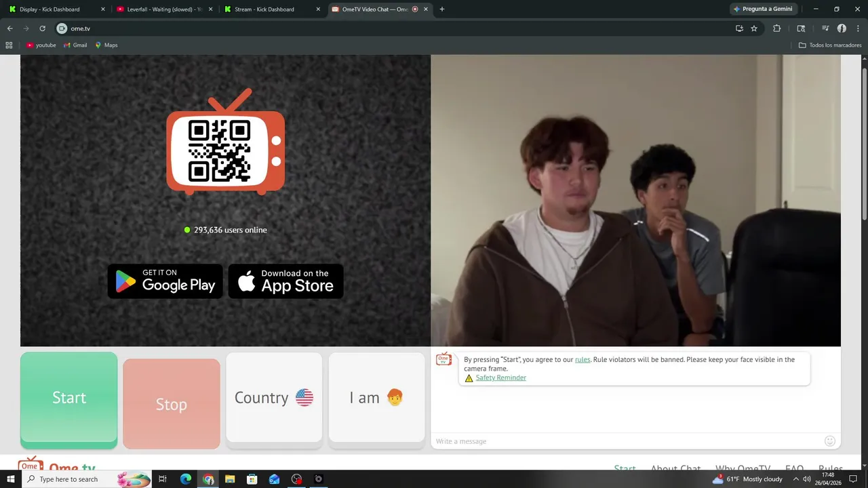Screen dimensions: 868x488
Task: Open the Chrome extensions puzzle icon
Action: pos(776,28)
